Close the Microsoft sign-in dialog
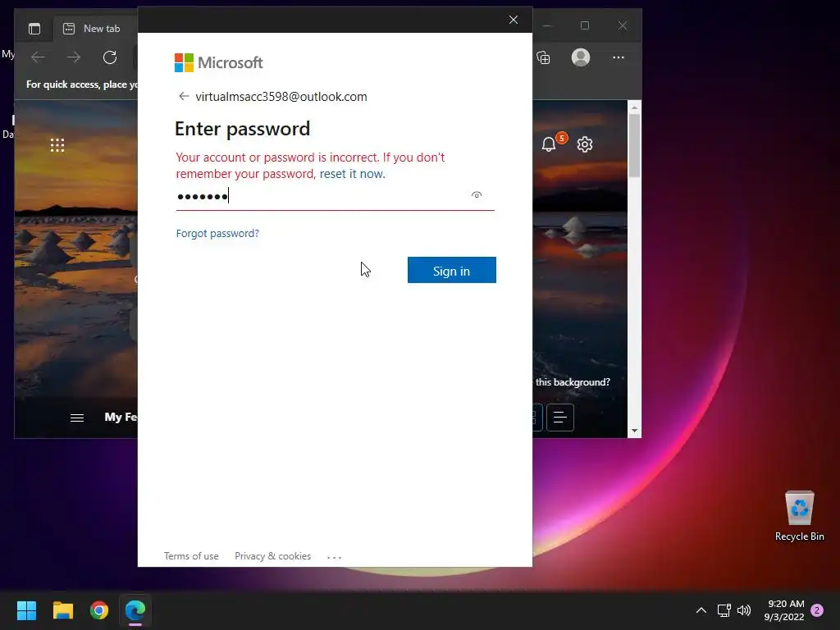 (514, 20)
